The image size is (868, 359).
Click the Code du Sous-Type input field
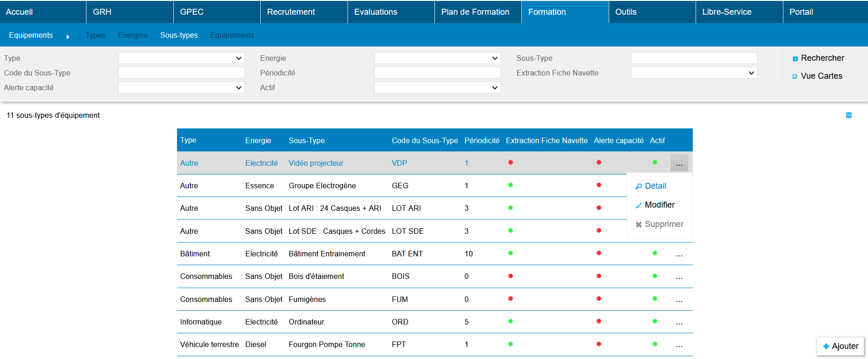coord(181,73)
